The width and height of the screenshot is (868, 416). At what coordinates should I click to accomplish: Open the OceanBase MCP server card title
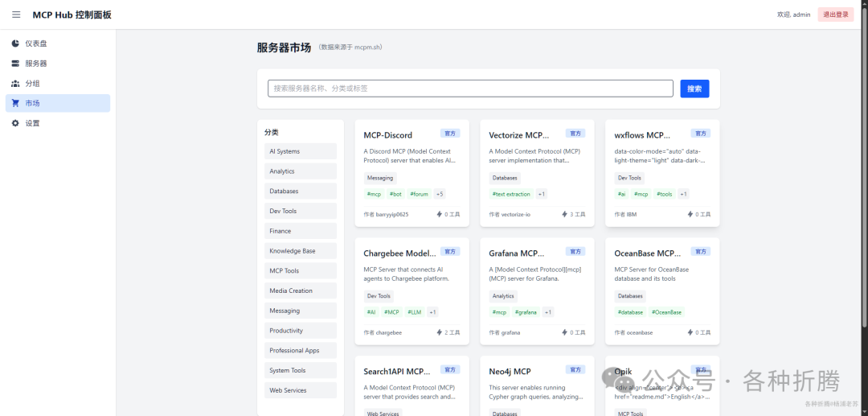[648, 253]
